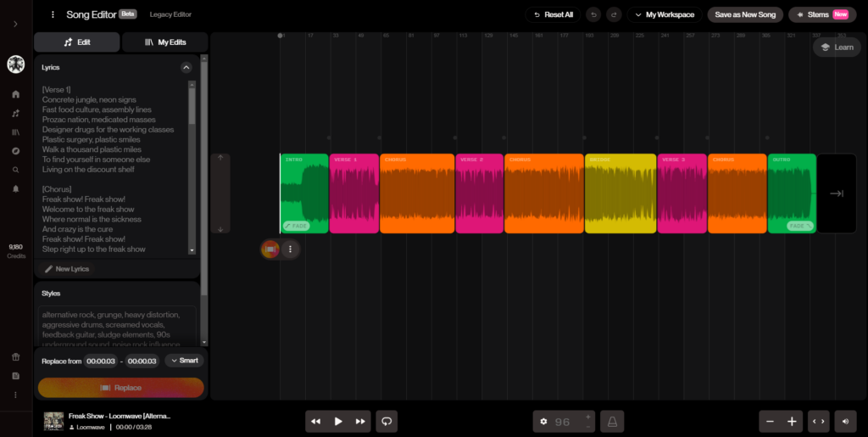The image size is (868, 437).
Task: Open the sidebar's bottom three-dot menu
Action: [x=15, y=395]
